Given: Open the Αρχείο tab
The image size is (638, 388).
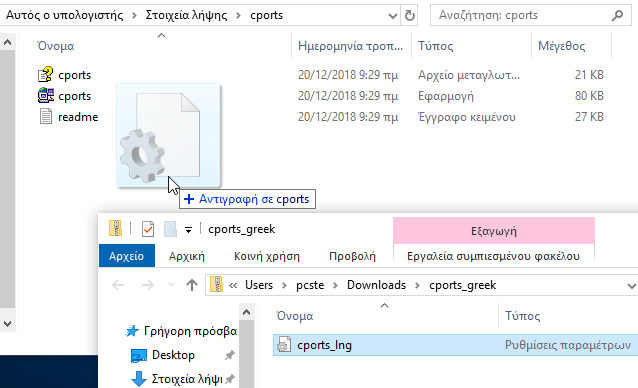Looking at the screenshot, I should 127,256.
